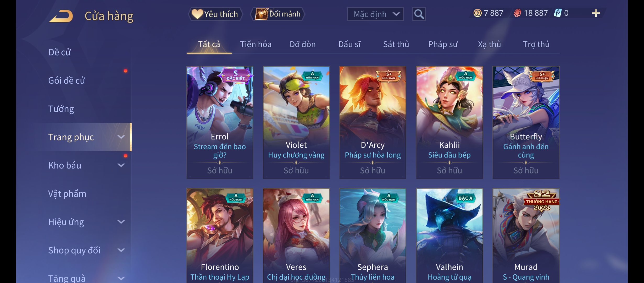Viewport: 644px width, 283px height.
Task: Open Đổi mảnh fragment exchange
Action: [278, 14]
